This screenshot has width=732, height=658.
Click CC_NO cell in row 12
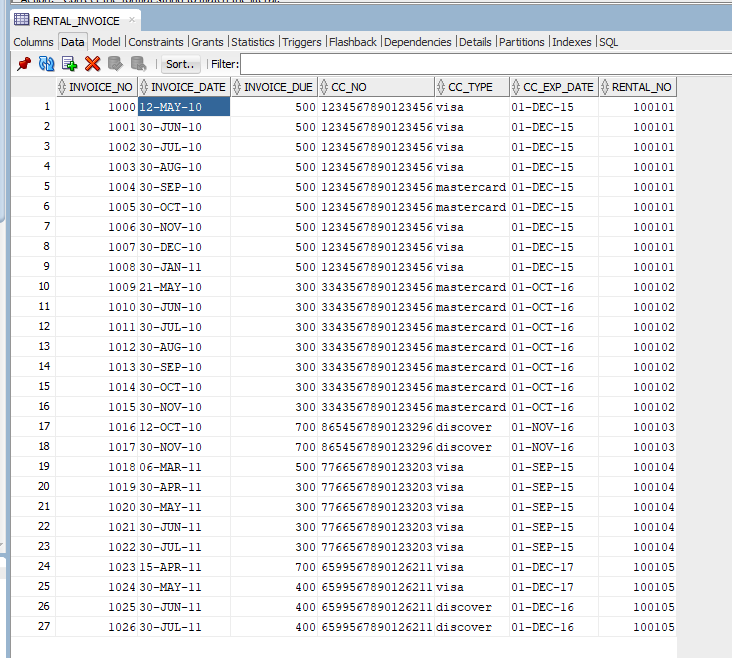click(376, 327)
